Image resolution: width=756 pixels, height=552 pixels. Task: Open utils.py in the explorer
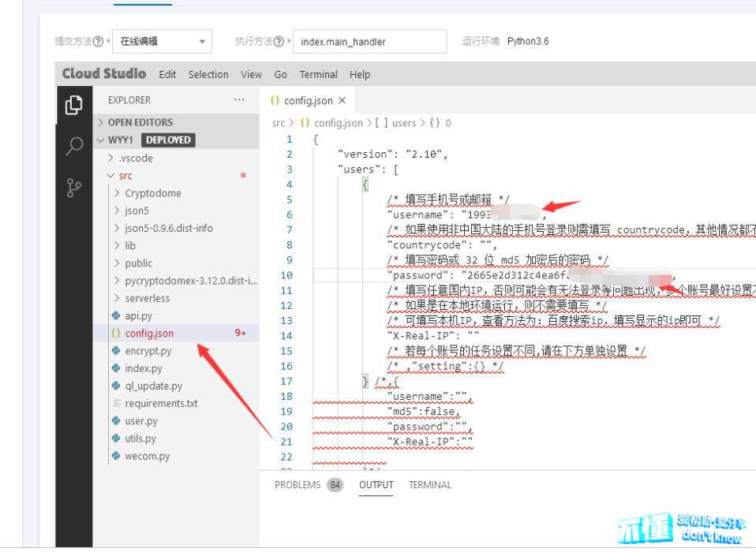coord(176,438)
